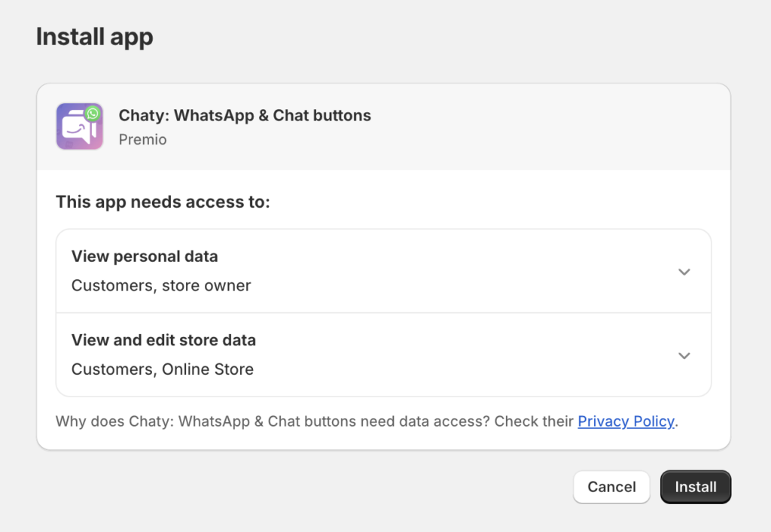Viewport: 771px width, 532px height.
Task: Select the 'Chaty: WhatsApp & Chat buttons' title
Action: (245, 115)
